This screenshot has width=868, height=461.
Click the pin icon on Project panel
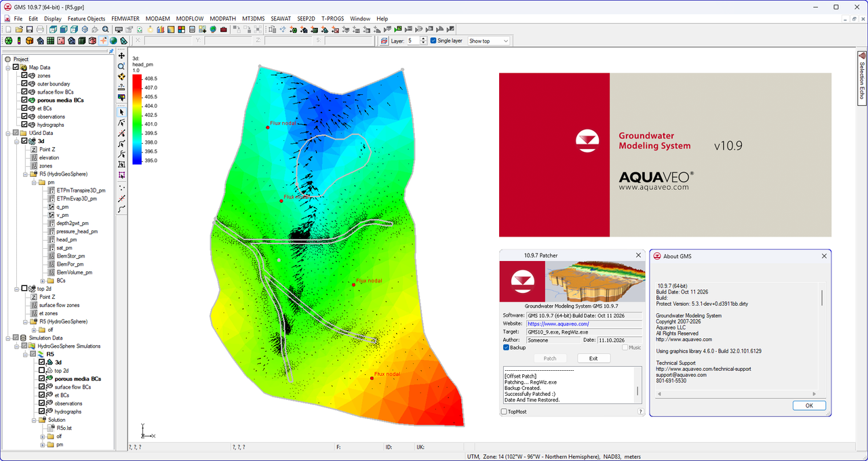coord(111,51)
